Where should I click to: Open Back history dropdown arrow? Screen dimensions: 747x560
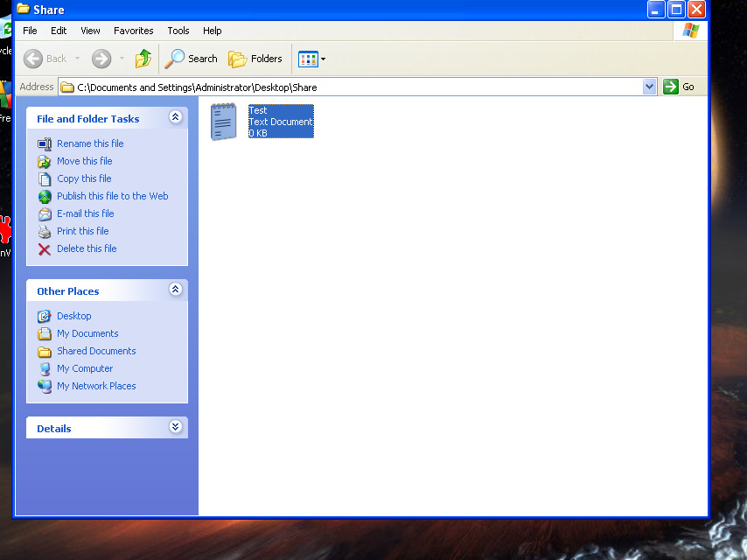[x=77, y=59]
